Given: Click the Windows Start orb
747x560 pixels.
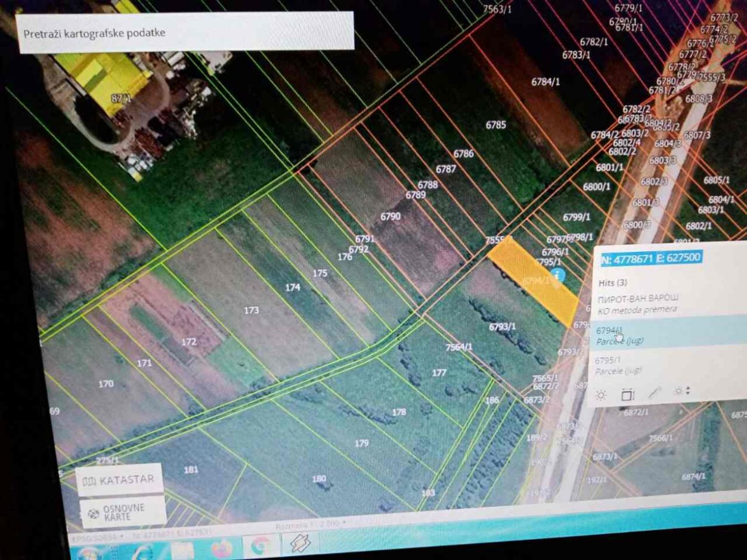Looking at the screenshot, I should click(x=89, y=553).
